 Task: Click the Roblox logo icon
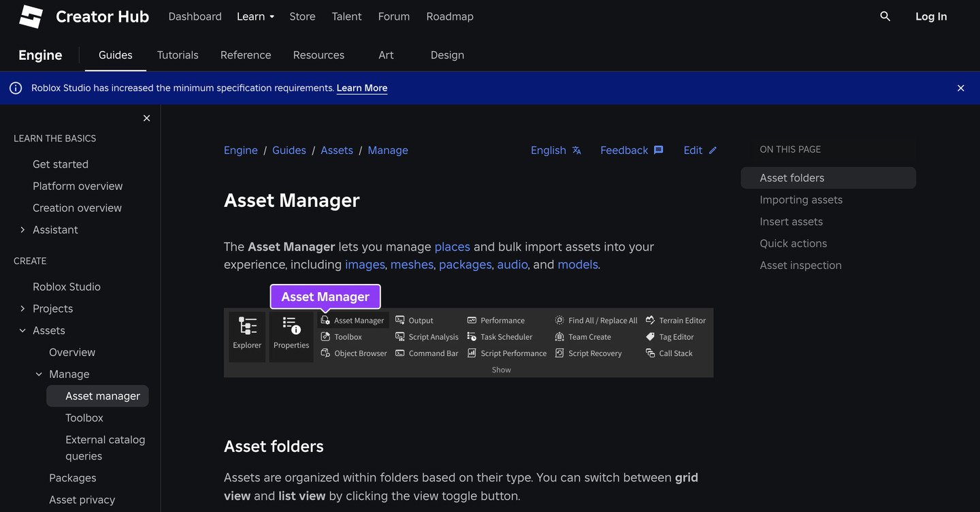click(x=31, y=16)
